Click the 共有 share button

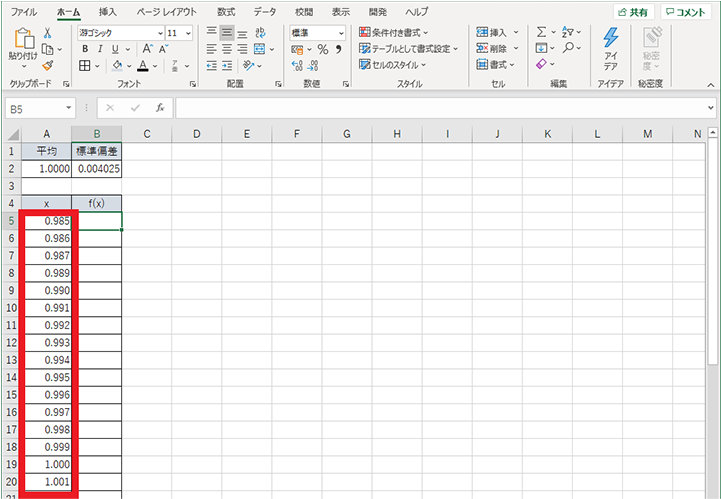pos(634,12)
